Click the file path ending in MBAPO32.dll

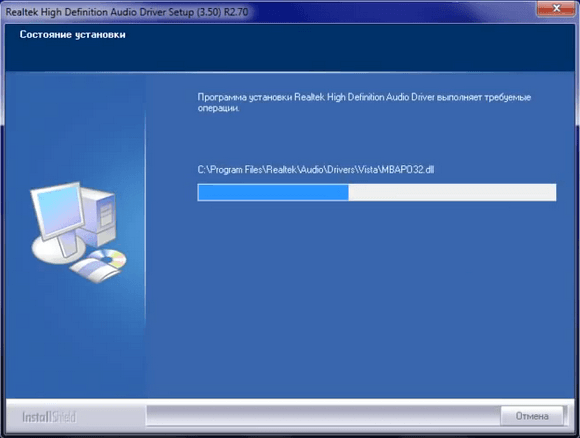(x=316, y=170)
